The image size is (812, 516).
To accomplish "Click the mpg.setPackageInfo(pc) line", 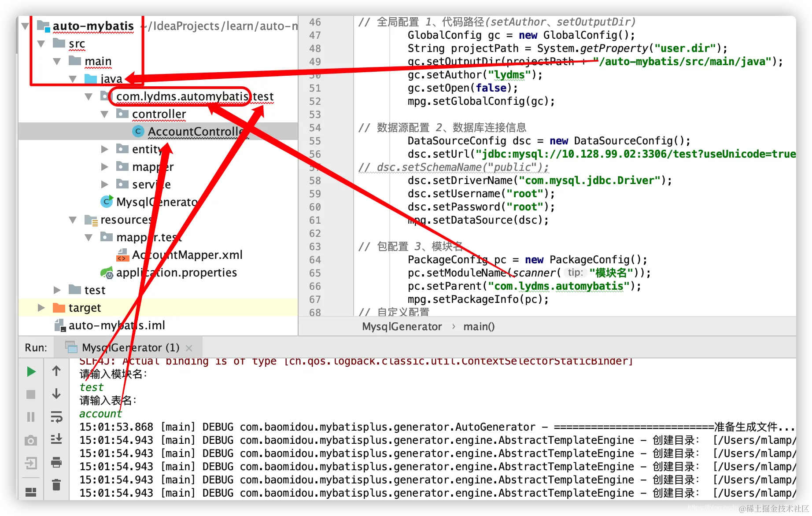I will 478,299.
